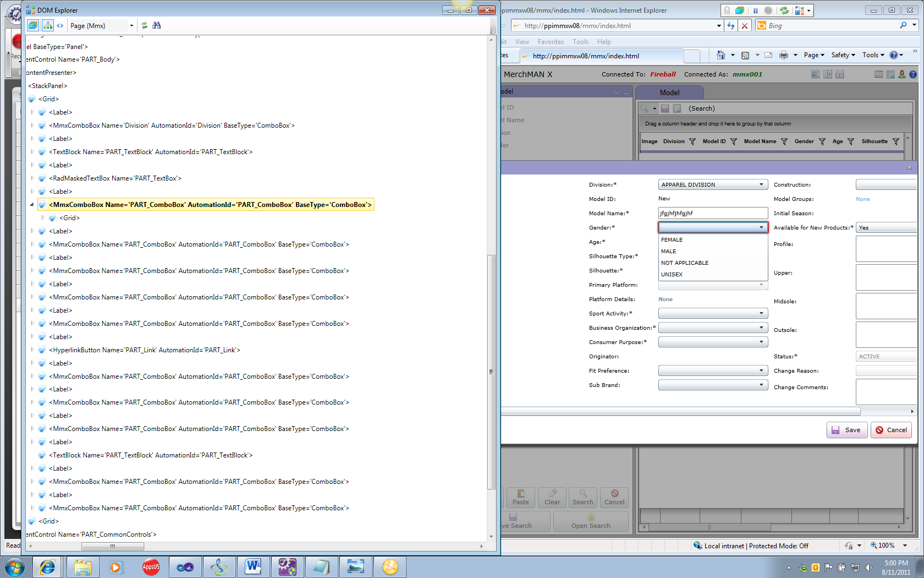Viewport: 924px width, 578px height.
Task: Click the RSS feeds icon
Action: pyautogui.click(x=745, y=55)
